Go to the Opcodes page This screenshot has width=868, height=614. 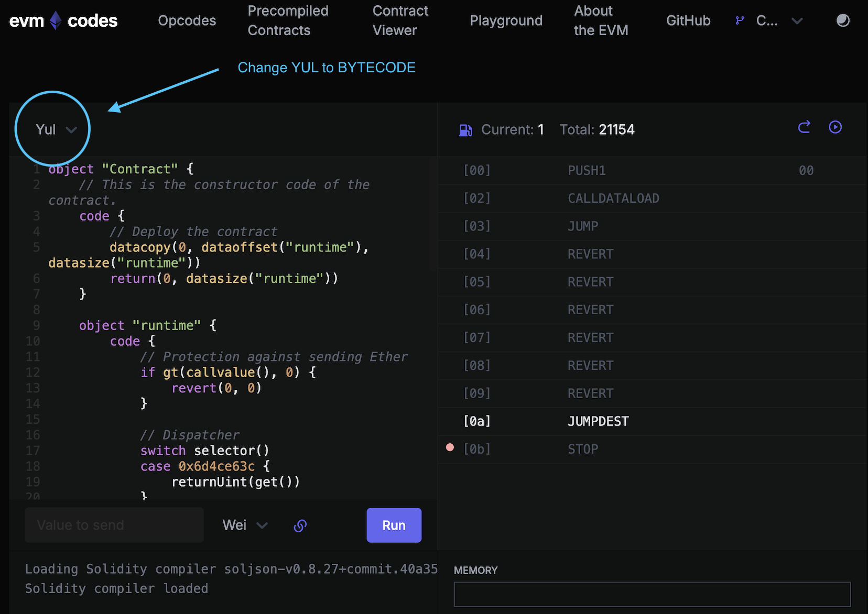coord(187,20)
